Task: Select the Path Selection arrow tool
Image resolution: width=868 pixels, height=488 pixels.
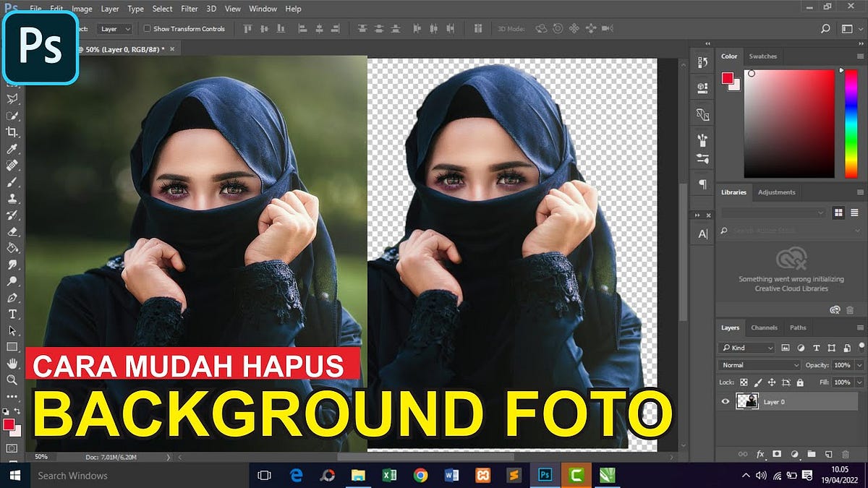Action: click(x=12, y=330)
